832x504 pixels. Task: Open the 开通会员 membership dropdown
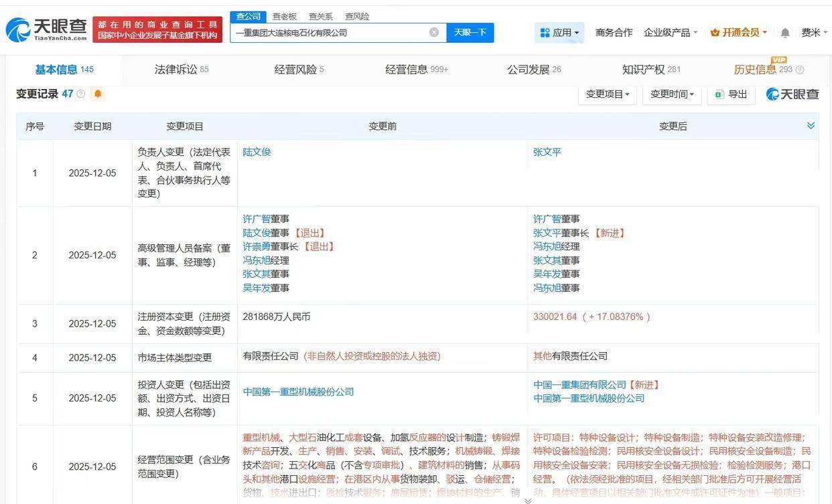tap(739, 32)
